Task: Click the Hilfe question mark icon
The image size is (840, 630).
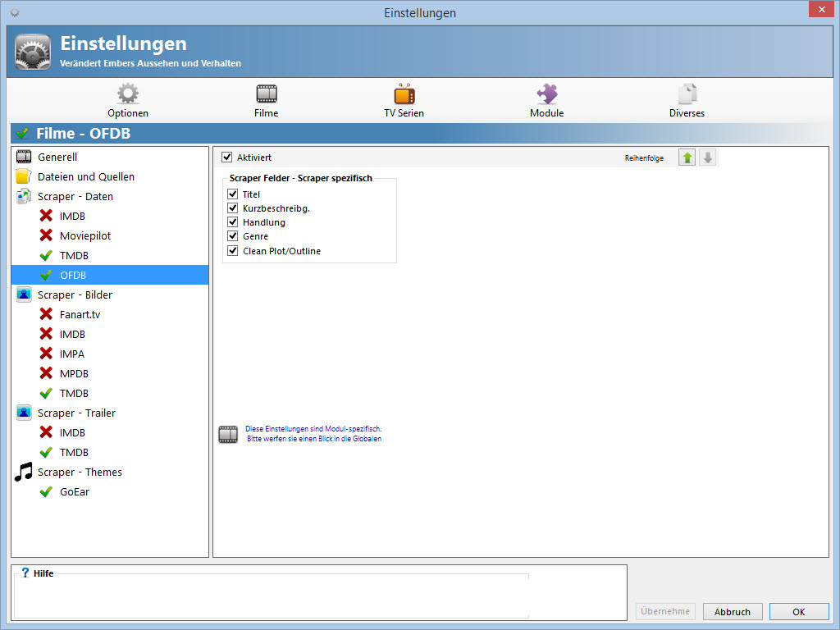Action: [x=25, y=573]
